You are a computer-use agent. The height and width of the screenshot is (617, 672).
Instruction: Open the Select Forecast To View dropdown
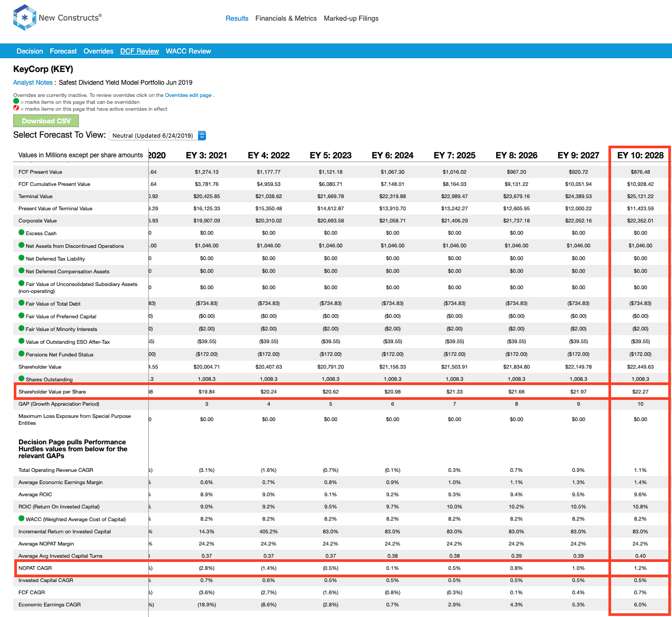tap(157, 136)
